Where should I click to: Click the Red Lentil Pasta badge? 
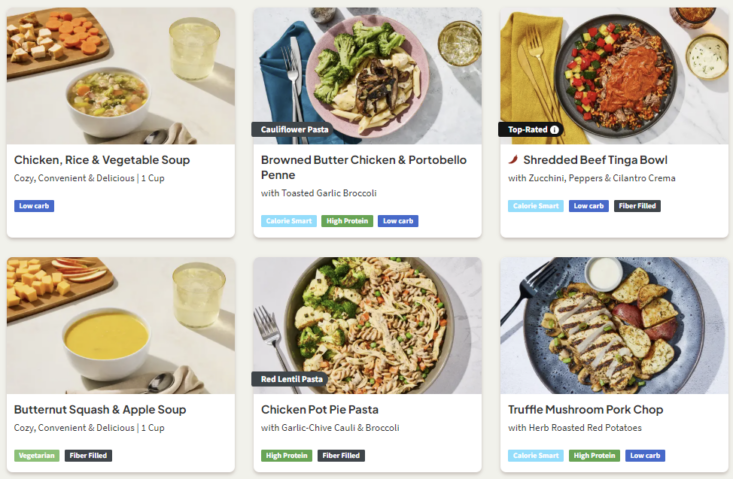[292, 380]
